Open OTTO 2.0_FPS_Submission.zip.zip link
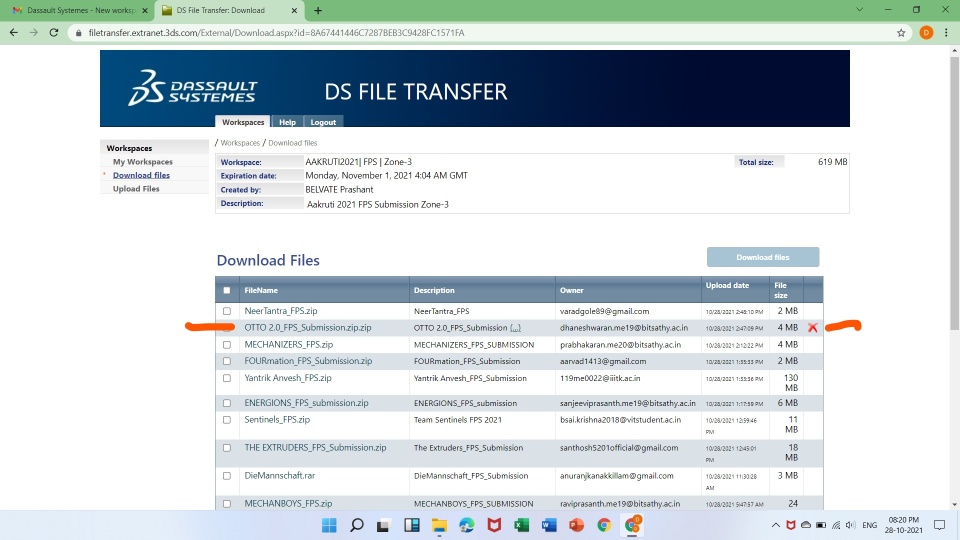The width and height of the screenshot is (960, 540). tap(308, 328)
